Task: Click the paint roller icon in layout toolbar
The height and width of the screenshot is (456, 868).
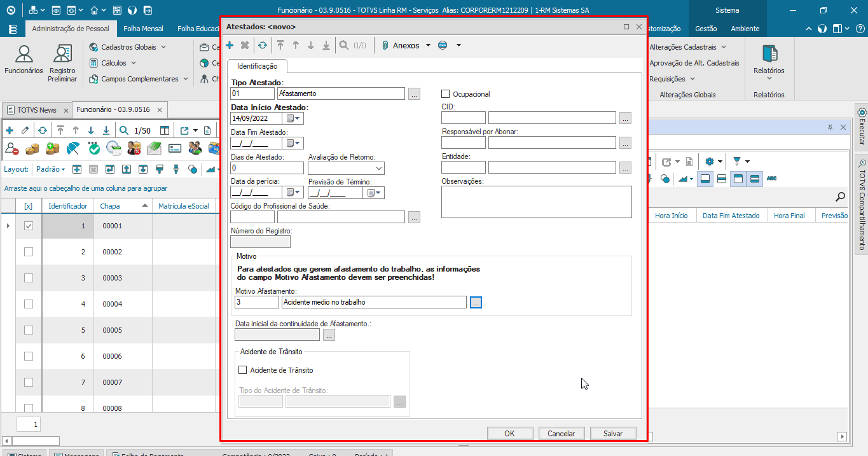Action: 160,169
